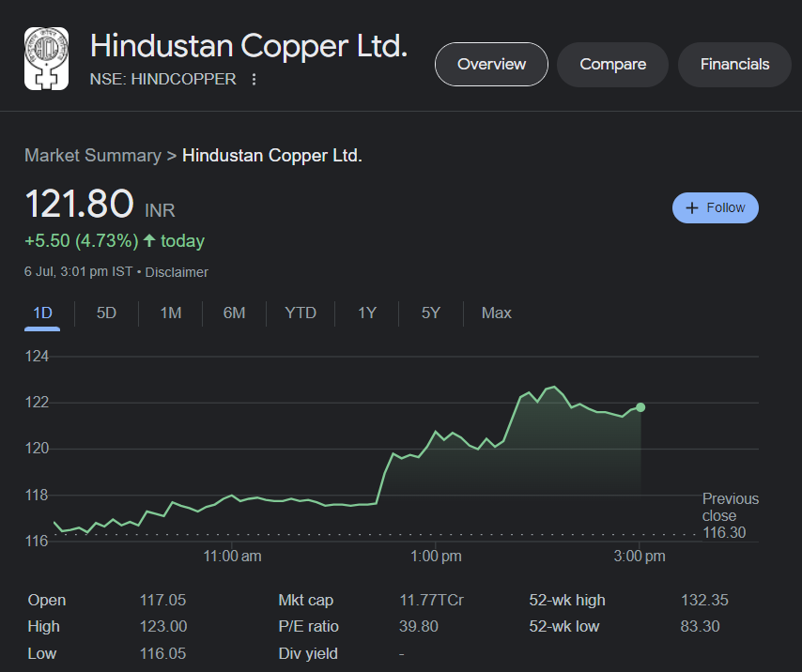
Task: Show the Max chart range
Action: [496, 313]
